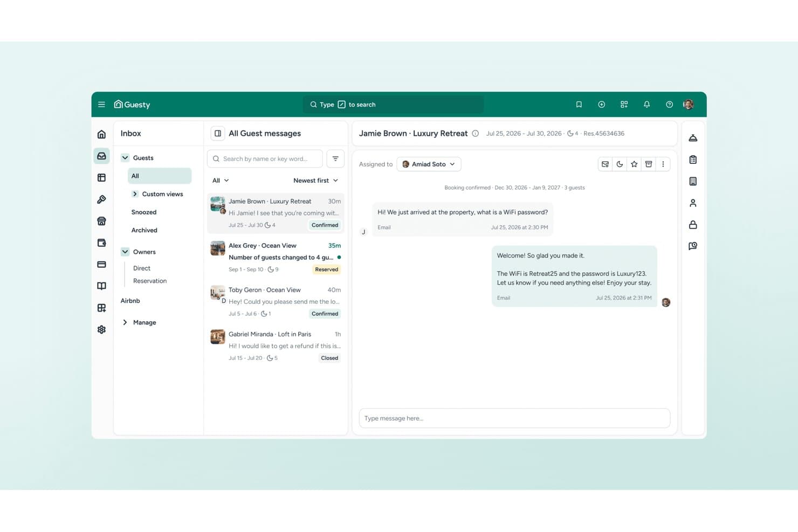Go to Home in left sidebar

[x=101, y=134]
